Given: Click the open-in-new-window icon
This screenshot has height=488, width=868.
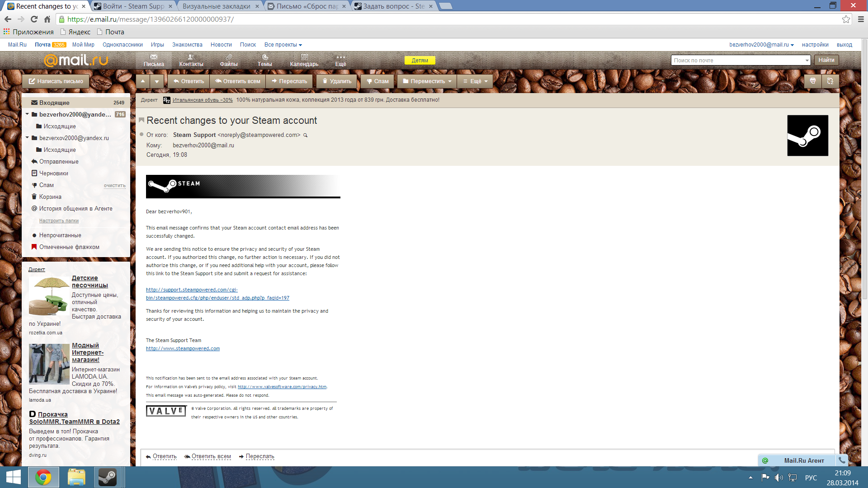Looking at the screenshot, I should pyautogui.click(x=830, y=81).
